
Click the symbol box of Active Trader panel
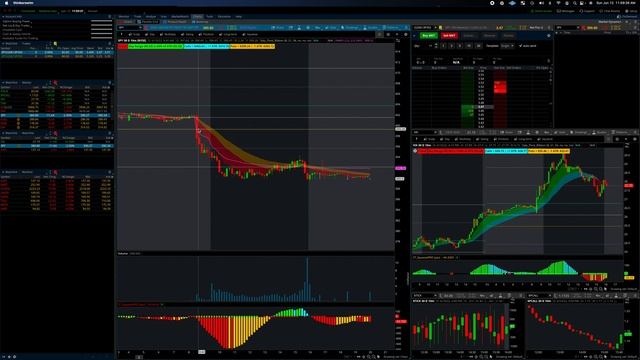point(424,28)
